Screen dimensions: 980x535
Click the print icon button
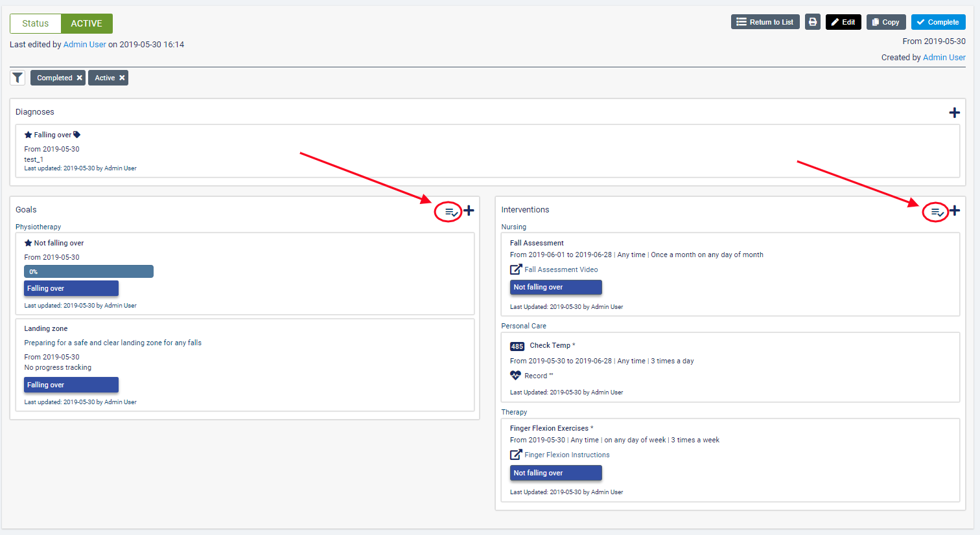(x=812, y=22)
